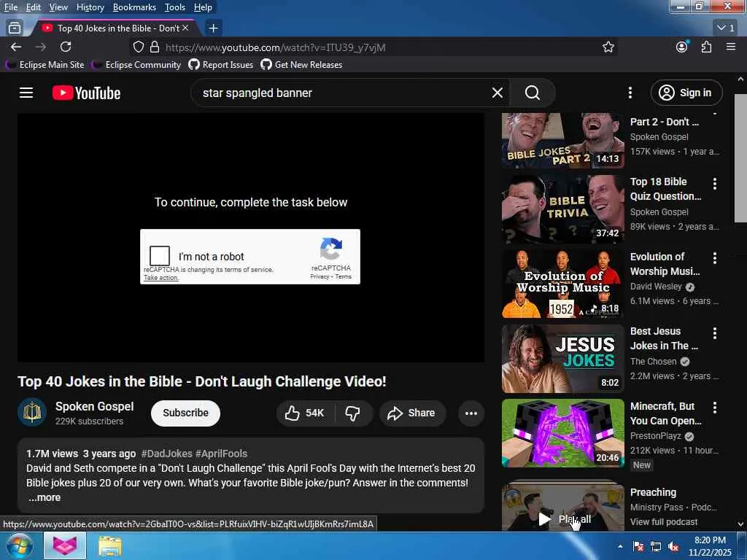Open the browser hamburger application menu
This screenshot has height=560, width=747.
coord(731,47)
